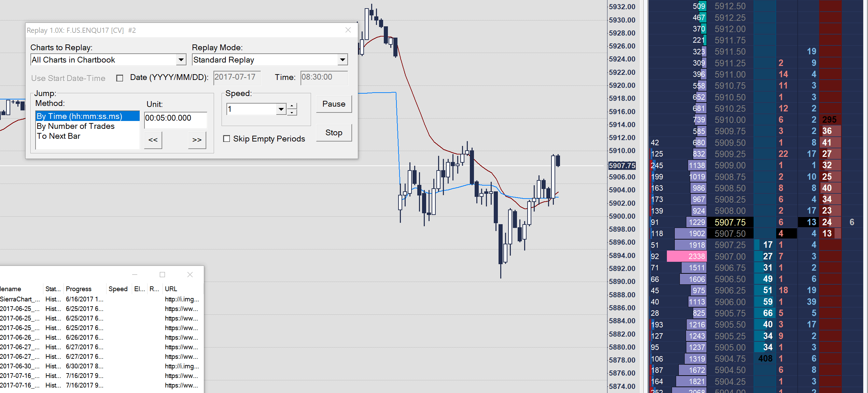
Task: Enable the Use Start Date-Time checkbox
Action: click(120, 78)
